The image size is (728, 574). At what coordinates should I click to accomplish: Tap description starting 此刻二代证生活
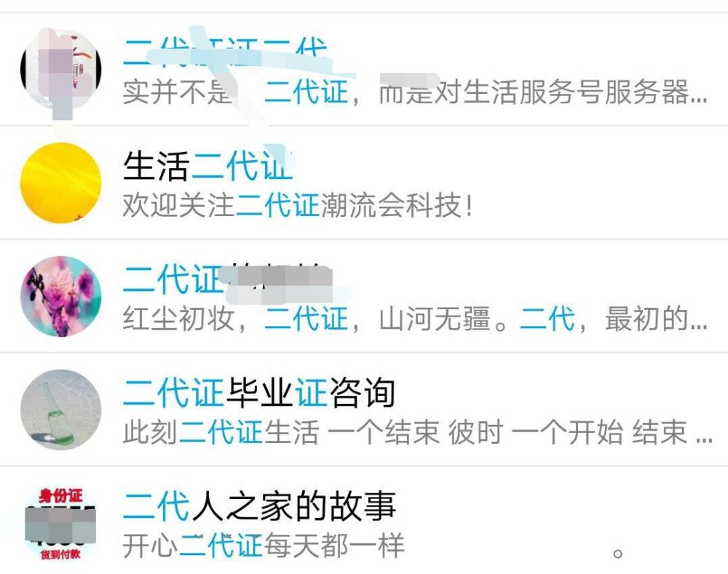pos(417,432)
